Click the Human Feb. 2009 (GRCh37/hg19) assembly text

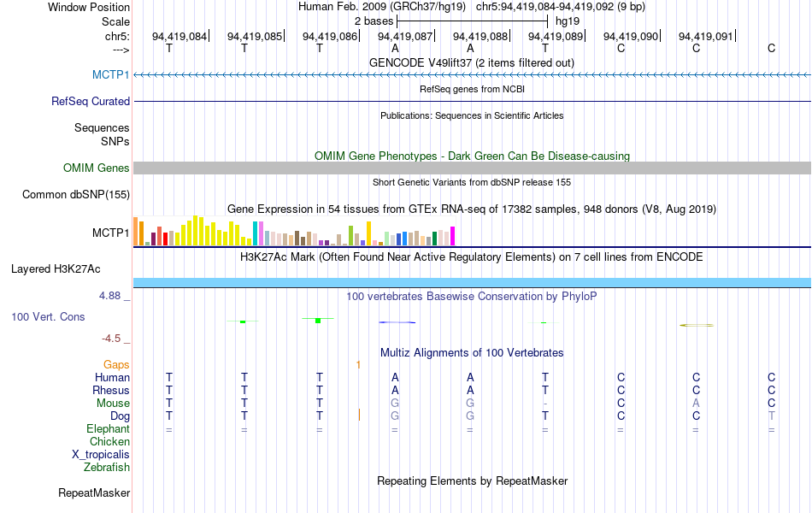(382, 7)
